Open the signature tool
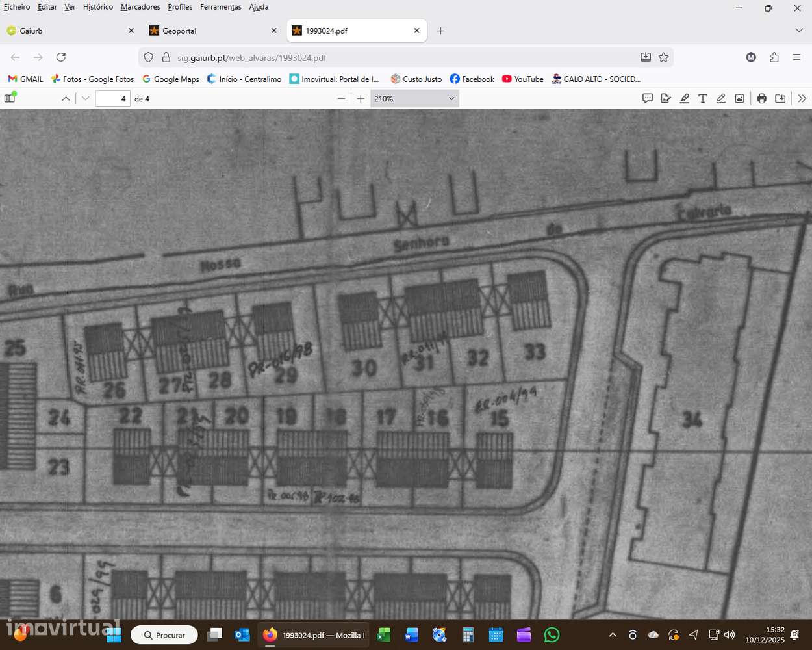Screen dimensions: 812x650 pyautogui.click(x=666, y=98)
